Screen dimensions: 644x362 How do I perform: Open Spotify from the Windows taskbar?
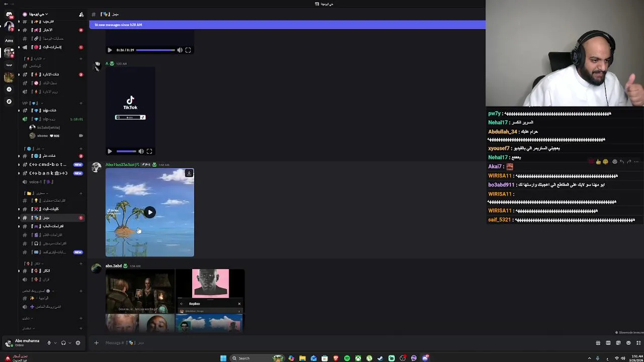(347, 358)
